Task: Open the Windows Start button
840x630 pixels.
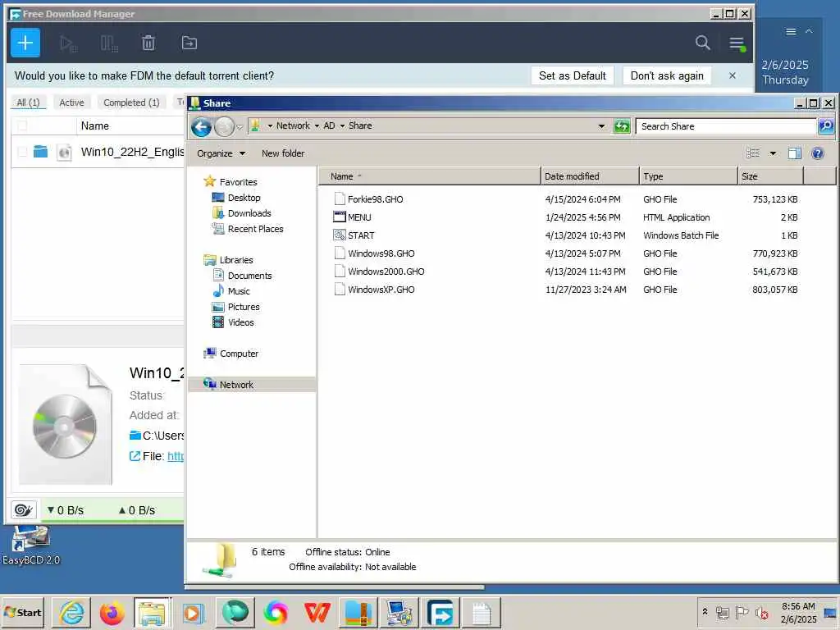Action: pos(23,612)
